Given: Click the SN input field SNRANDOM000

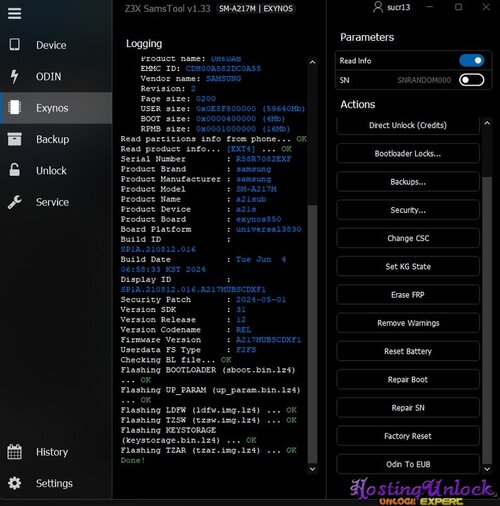Looking at the screenshot, I should point(424,80).
